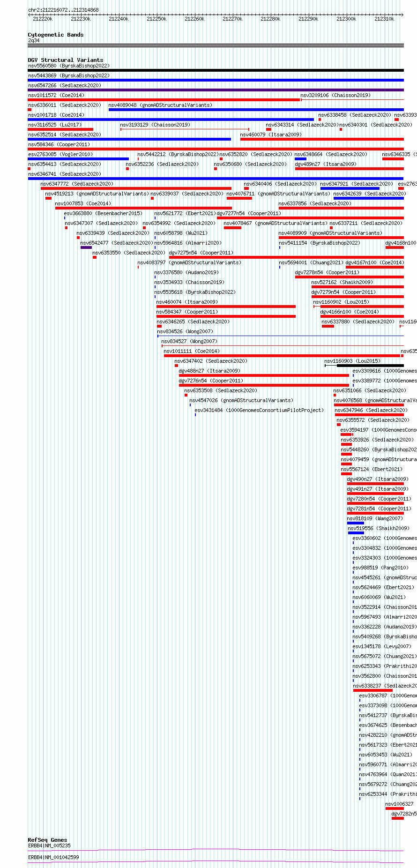Select esv2763085 (Vogler2010) variant label
This screenshot has height=868, width=417.
click(60, 154)
